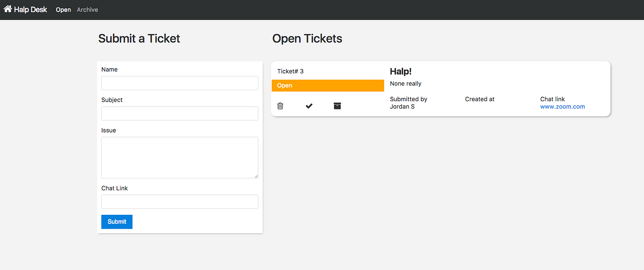Mark ticket resolved with checkmark icon
The height and width of the screenshot is (270, 644).
309,106
